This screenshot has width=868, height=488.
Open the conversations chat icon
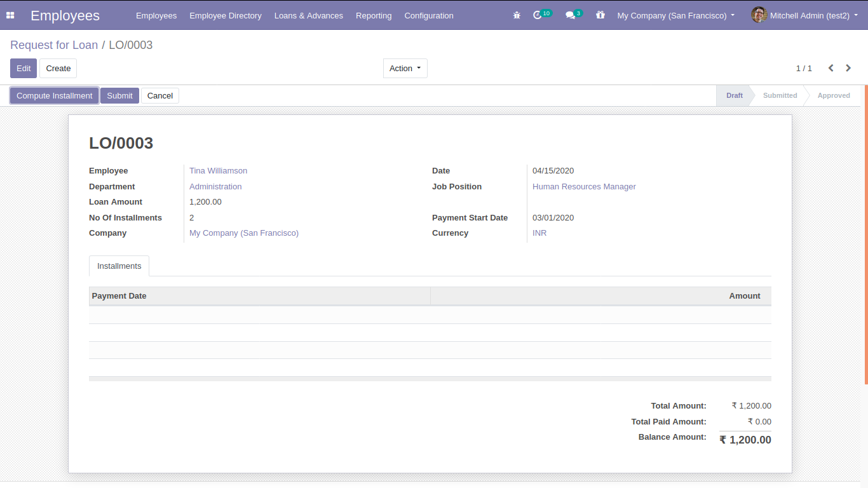(x=570, y=15)
